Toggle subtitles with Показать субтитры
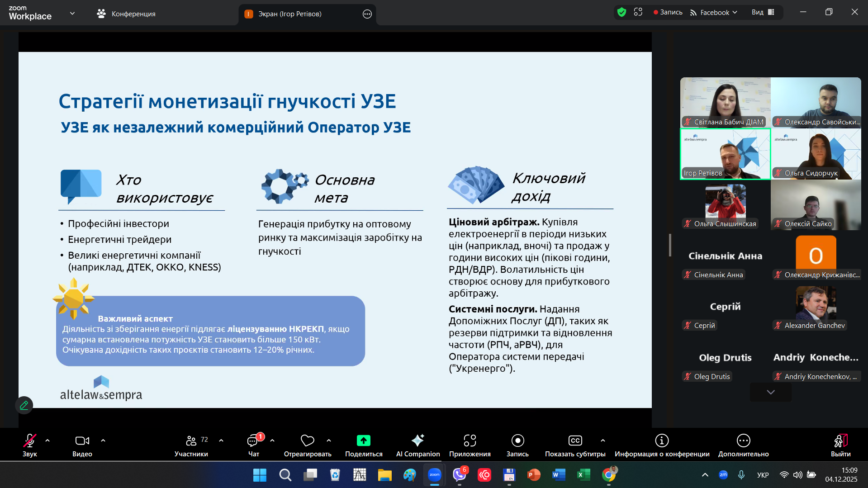Image resolution: width=868 pixels, height=488 pixels. point(575,445)
